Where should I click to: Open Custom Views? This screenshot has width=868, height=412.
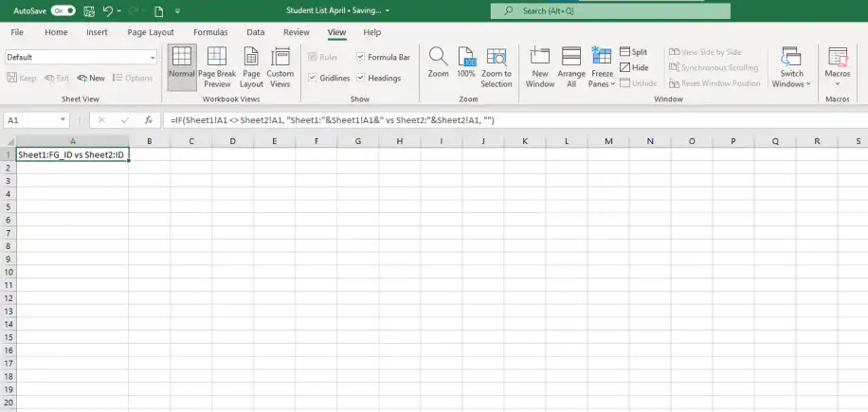(280, 67)
